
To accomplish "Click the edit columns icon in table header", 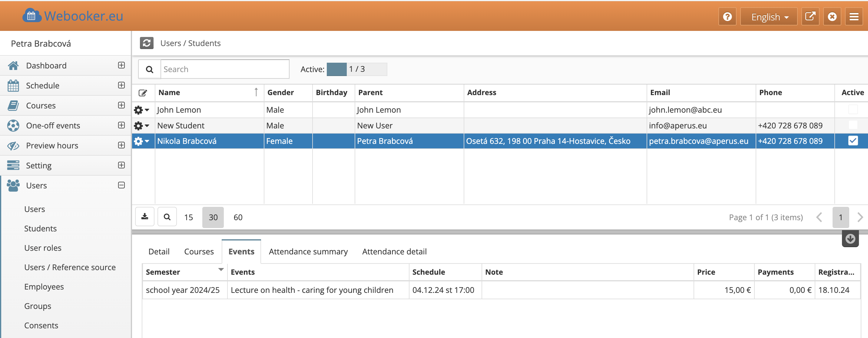I will pyautogui.click(x=143, y=93).
